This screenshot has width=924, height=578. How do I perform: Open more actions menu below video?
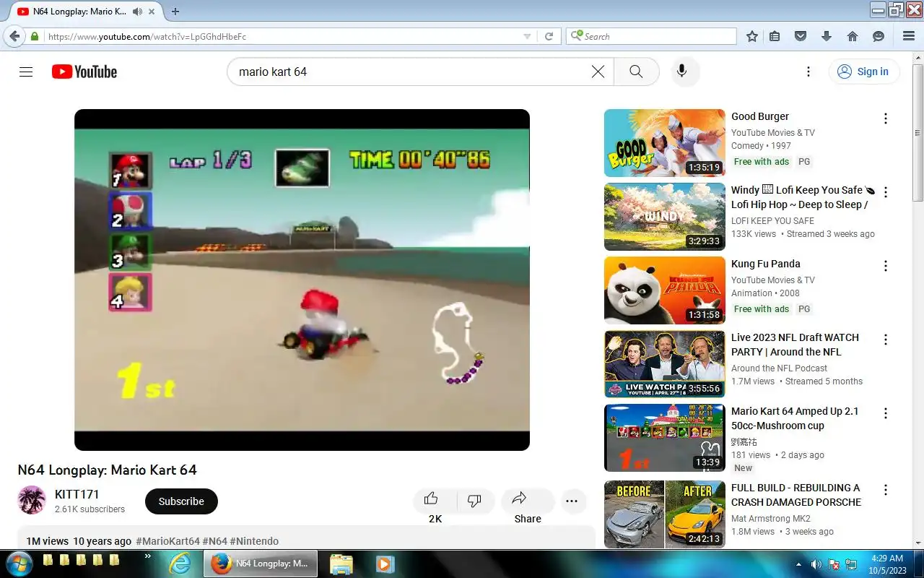click(572, 501)
